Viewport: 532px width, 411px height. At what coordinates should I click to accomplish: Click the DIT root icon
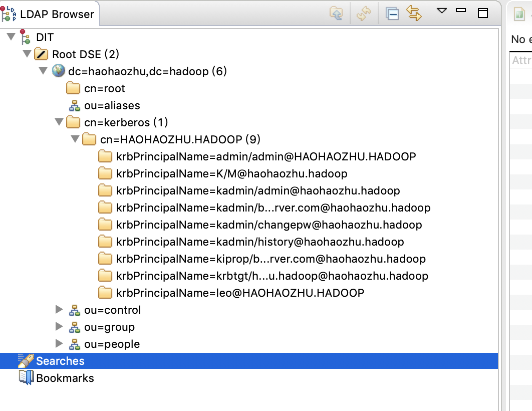[x=24, y=37]
